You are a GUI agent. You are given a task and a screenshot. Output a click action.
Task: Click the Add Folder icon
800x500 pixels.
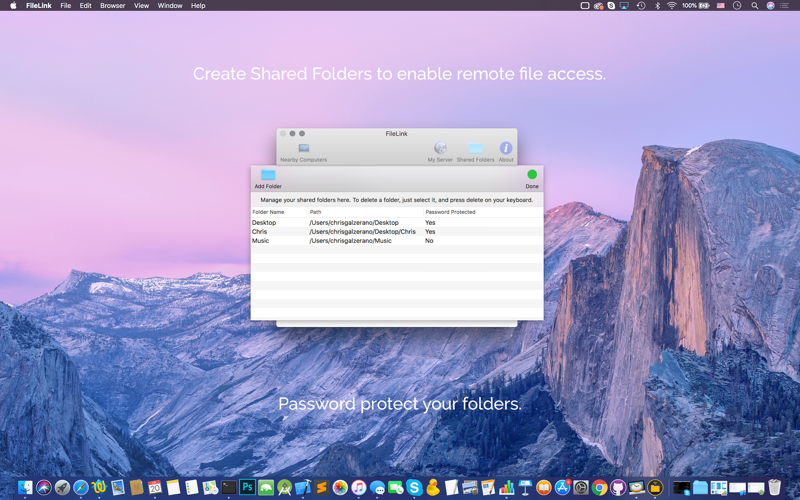(x=268, y=175)
